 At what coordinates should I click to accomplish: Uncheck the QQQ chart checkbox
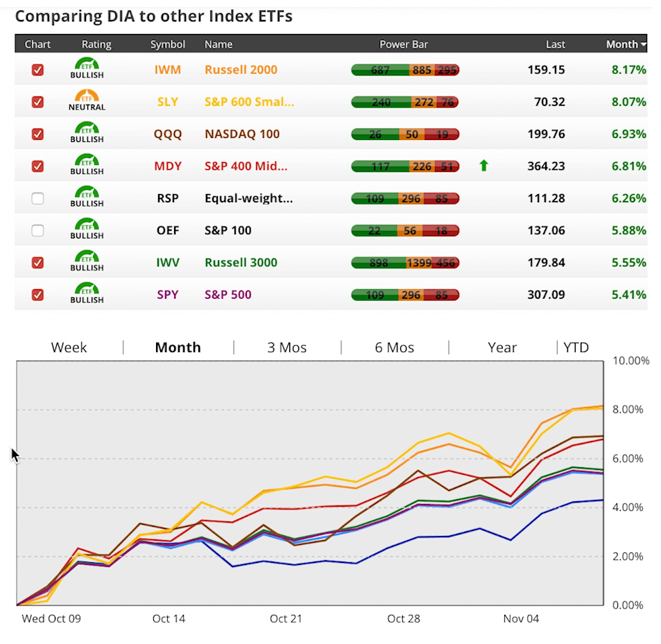click(37, 134)
